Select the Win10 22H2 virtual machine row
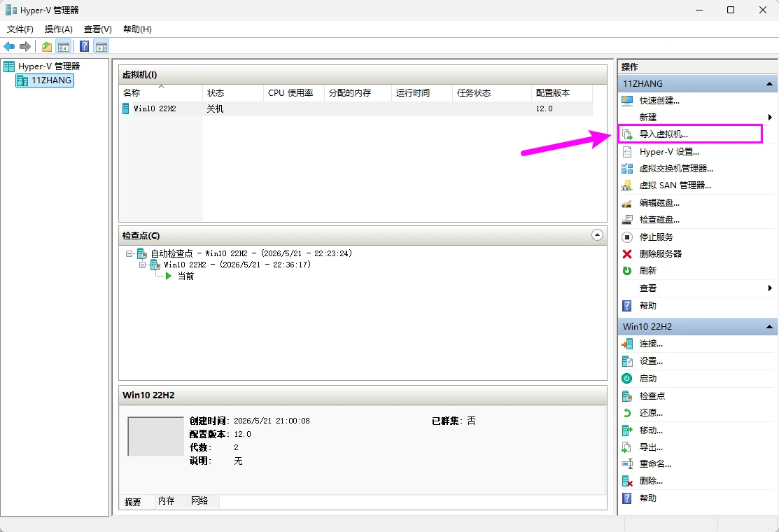This screenshot has height=532, width=779. pos(356,108)
